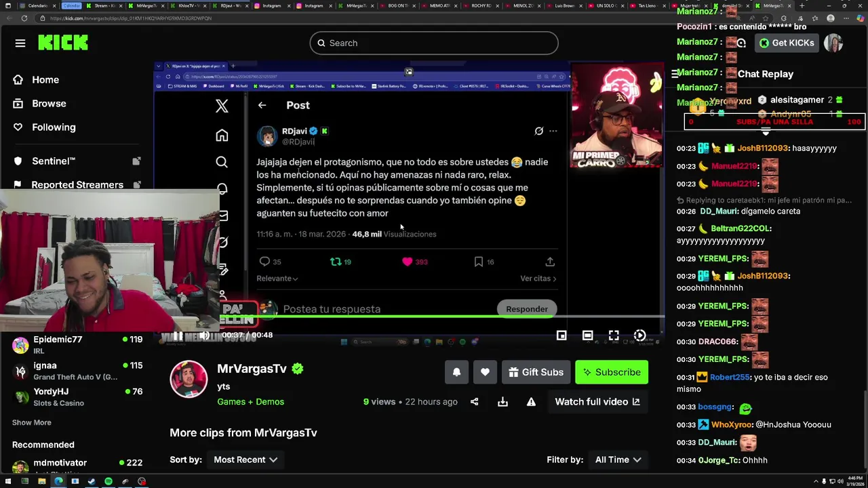This screenshot has height=488, width=868.
Task: Open Epidemic77 live channel
Action: pyautogui.click(x=77, y=344)
